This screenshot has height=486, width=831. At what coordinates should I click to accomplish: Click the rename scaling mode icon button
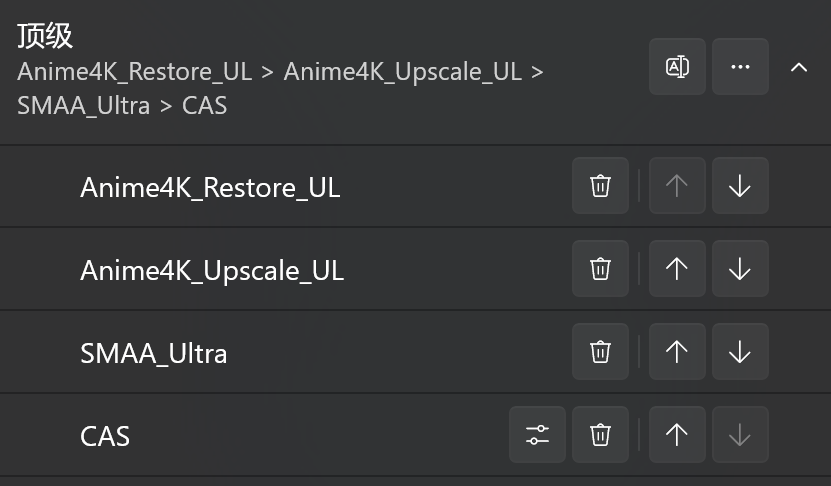pyautogui.click(x=677, y=67)
